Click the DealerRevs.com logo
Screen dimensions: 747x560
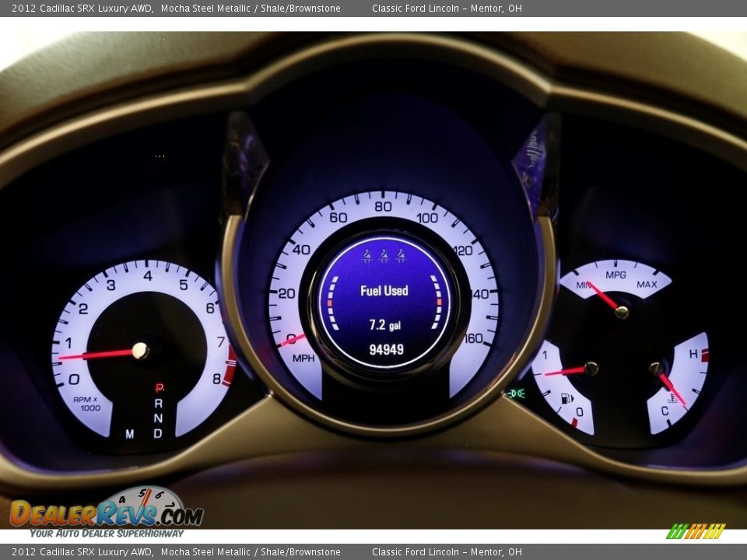[x=106, y=513]
